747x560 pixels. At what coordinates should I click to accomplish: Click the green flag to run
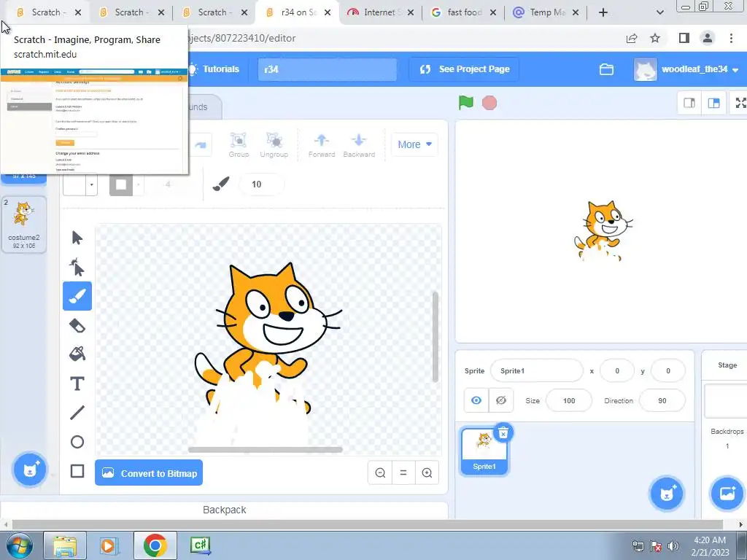point(466,102)
